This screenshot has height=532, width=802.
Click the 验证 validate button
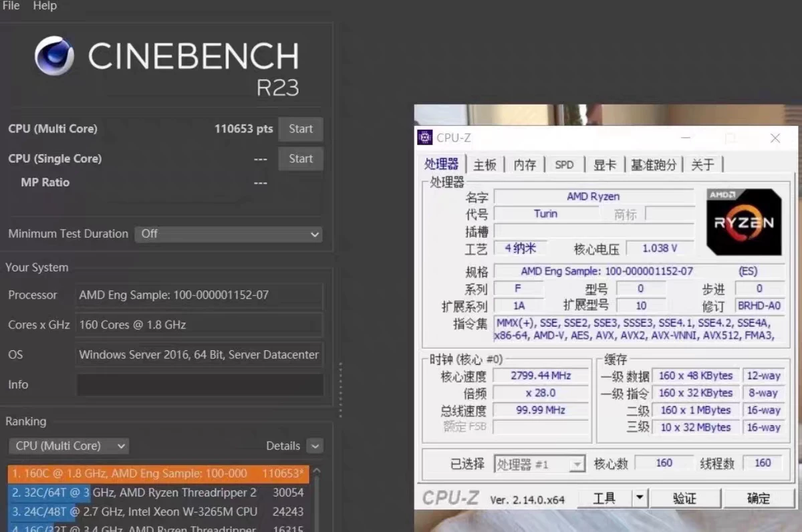(x=684, y=499)
